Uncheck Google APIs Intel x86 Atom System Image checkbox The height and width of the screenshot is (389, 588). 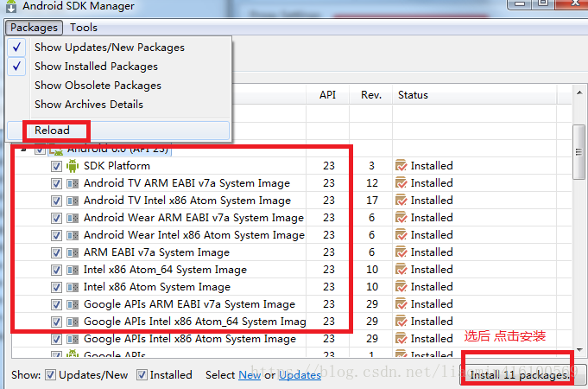tap(56, 339)
